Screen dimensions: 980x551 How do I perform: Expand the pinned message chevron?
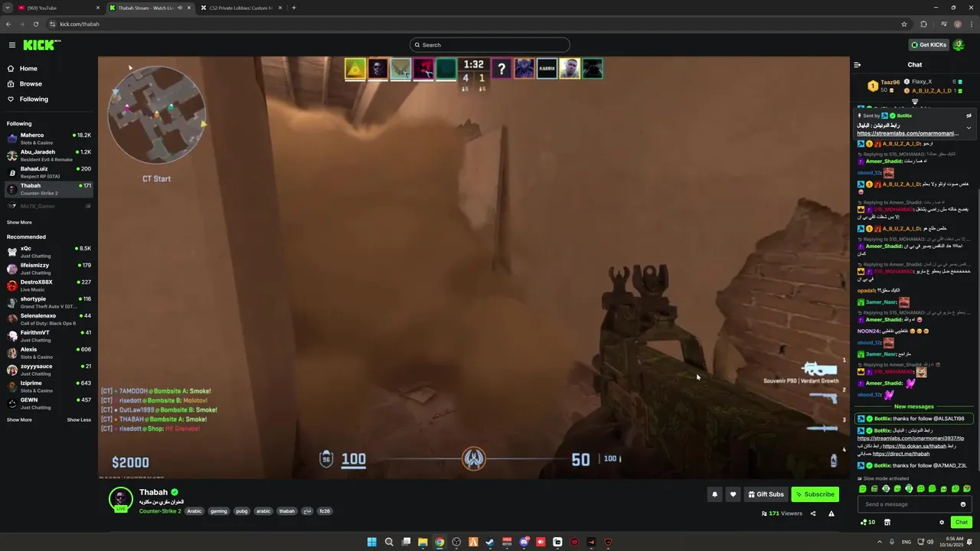point(969,128)
